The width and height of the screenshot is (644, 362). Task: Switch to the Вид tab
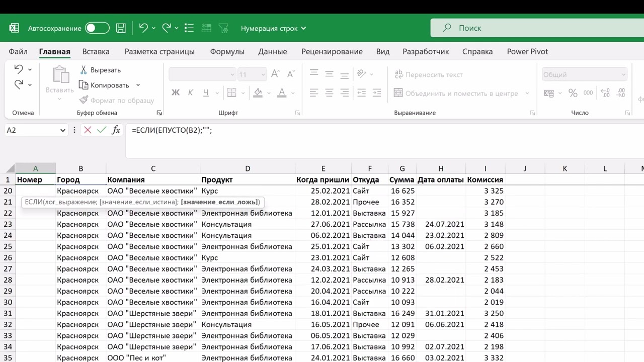point(383,51)
